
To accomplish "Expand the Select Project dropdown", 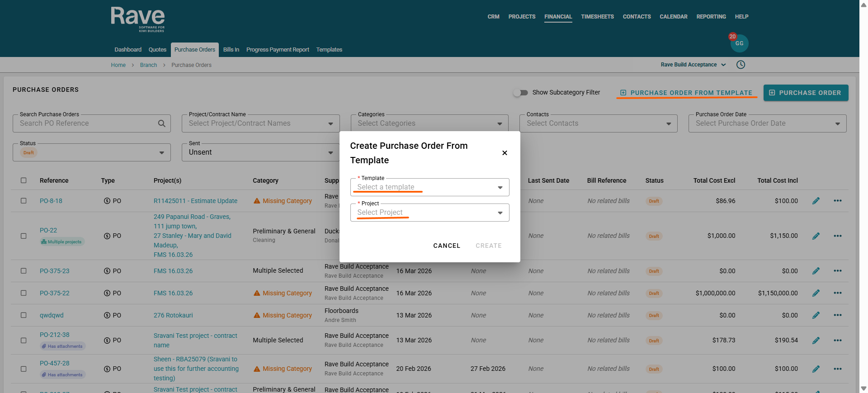I will [x=429, y=213].
